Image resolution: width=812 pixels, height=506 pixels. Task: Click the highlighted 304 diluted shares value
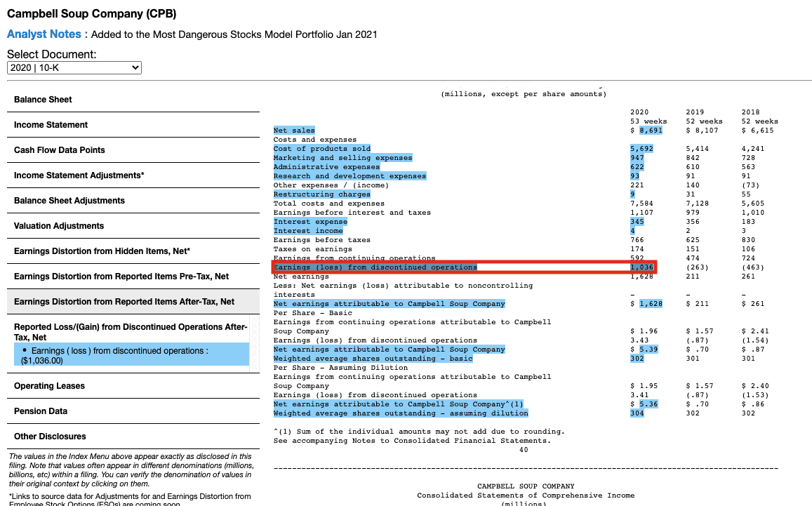(637, 413)
